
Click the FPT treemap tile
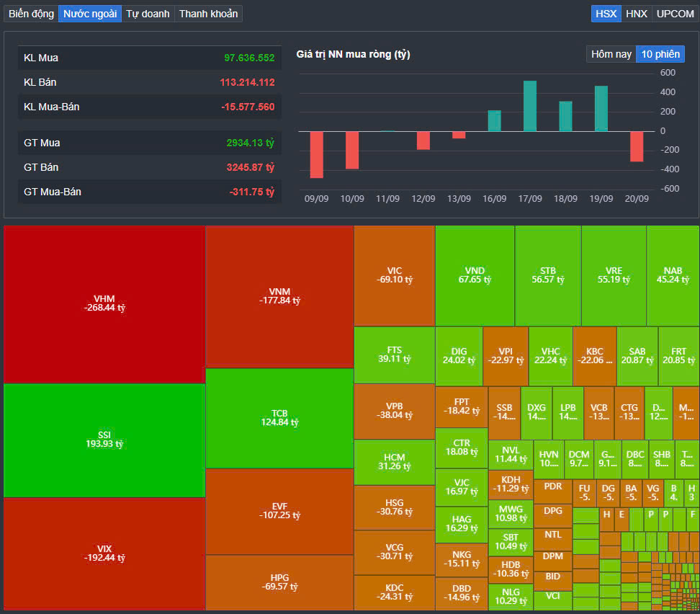coord(462,407)
